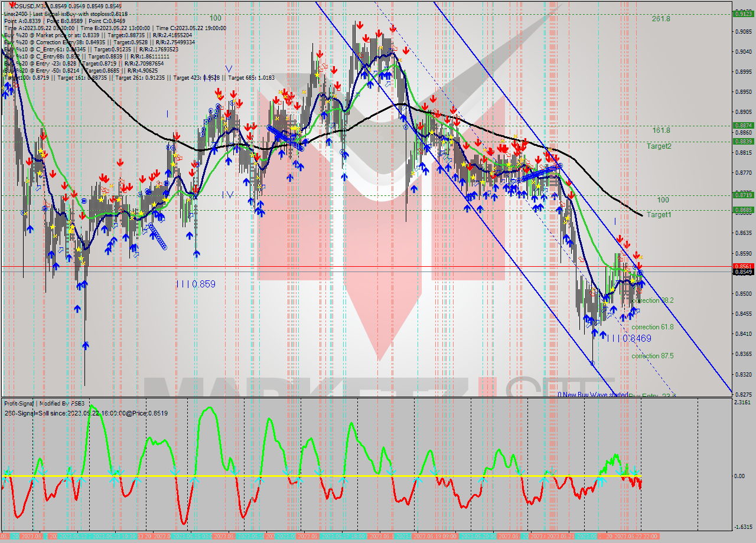
Task: Click the 'correction 61.8' label
Action: pos(653,327)
